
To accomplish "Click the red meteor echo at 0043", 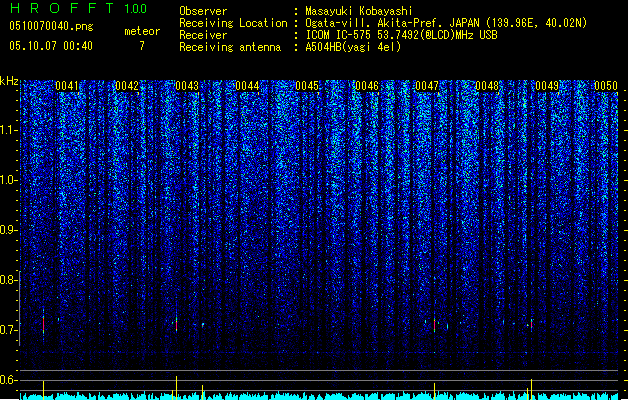I will pos(177,325).
